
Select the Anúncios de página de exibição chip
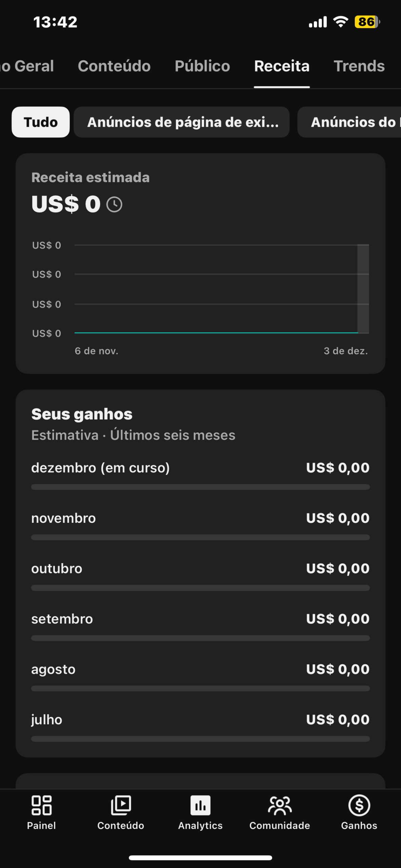pos(182,122)
